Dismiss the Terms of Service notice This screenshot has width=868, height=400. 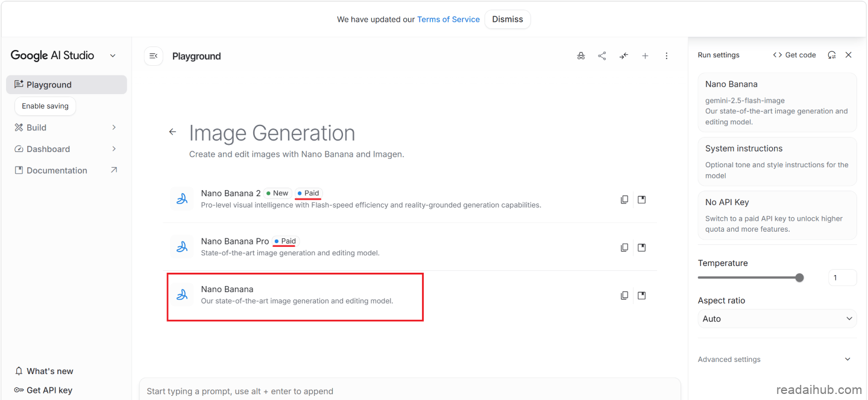coord(507,19)
